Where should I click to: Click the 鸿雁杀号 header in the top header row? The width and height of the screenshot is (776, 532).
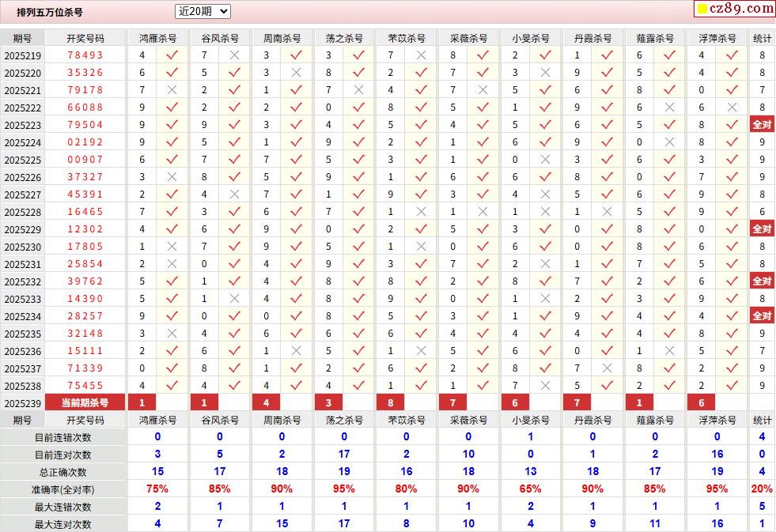coord(158,38)
